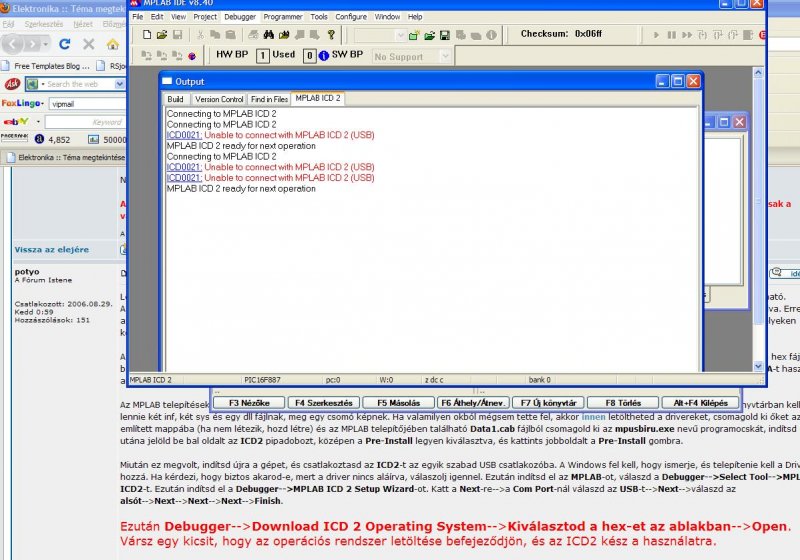Image resolution: width=800 pixels, height=560 pixels.
Task: Click the browser Back arrow button
Action: 13,44
